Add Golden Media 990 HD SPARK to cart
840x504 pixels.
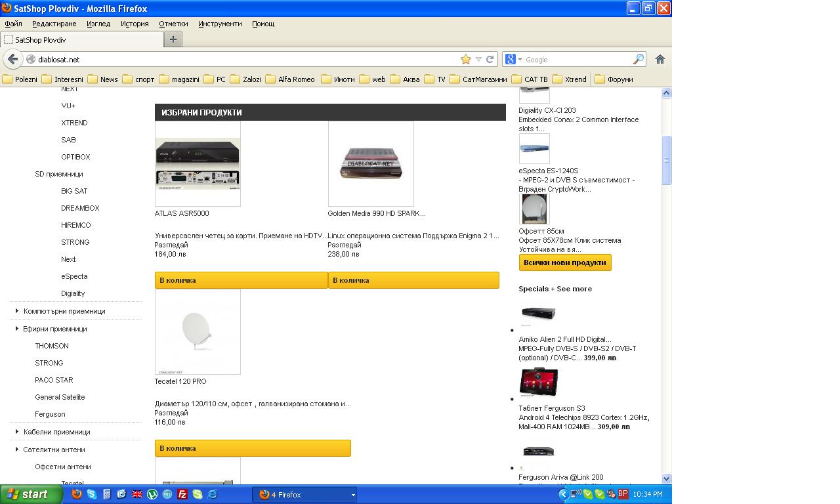[413, 280]
